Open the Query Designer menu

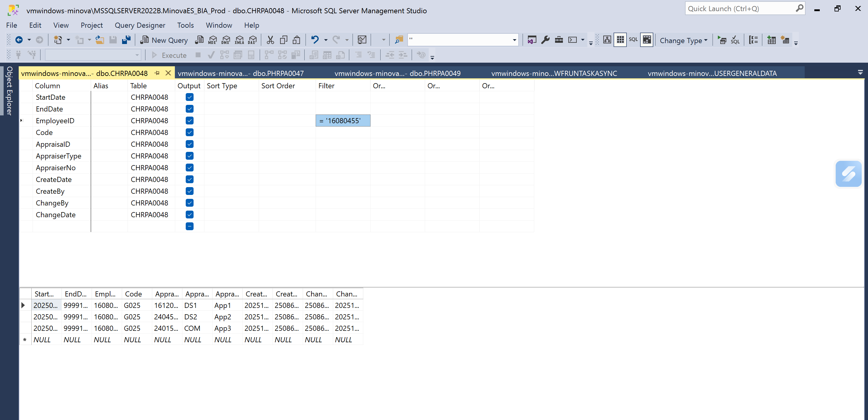[140, 25]
